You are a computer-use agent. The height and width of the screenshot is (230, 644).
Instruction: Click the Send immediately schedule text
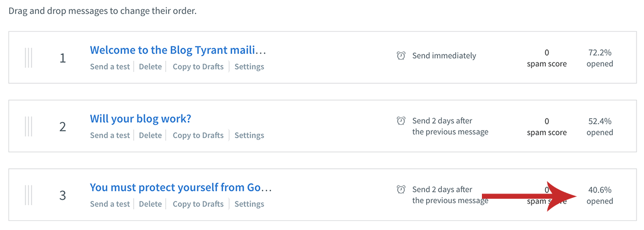point(444,56)
